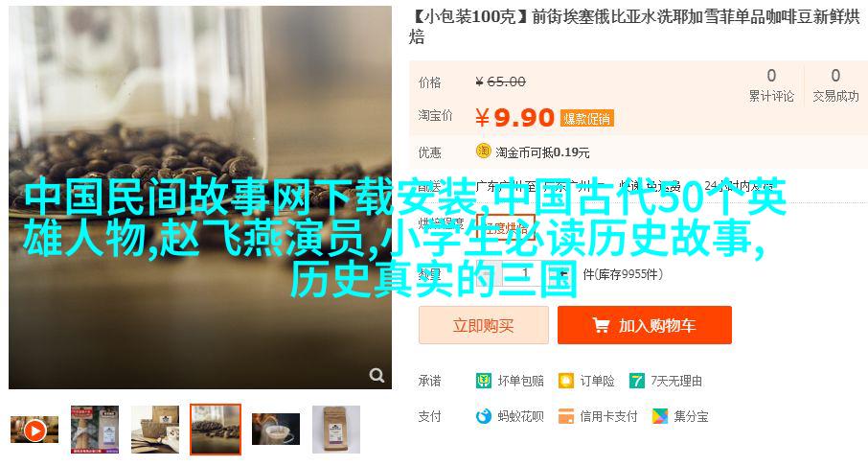Click the 爆款促销 promotion tag
Screen dimensions: 868x466
pyautogui.click(x=586, y=119)
